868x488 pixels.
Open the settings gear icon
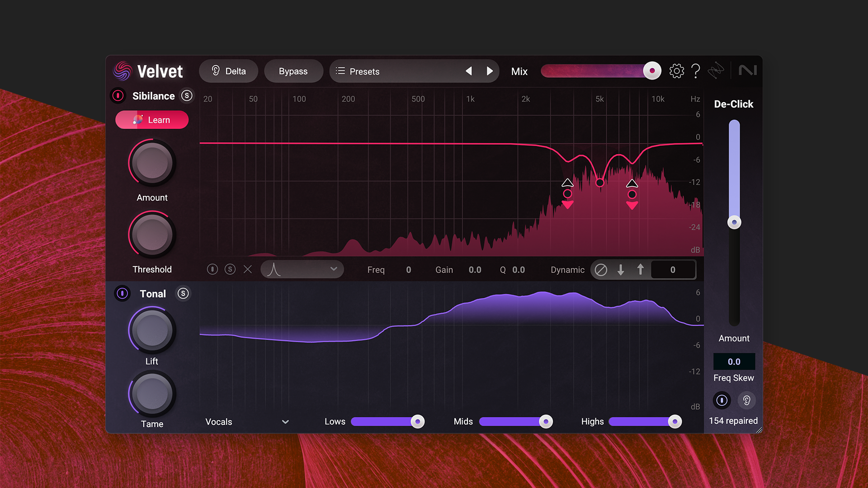click(676, 71)
